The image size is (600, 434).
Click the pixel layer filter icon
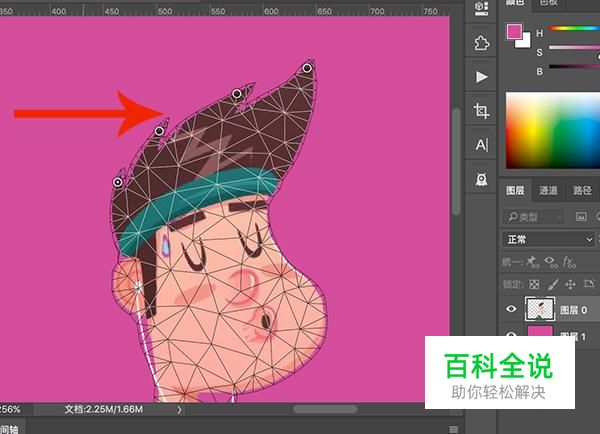point(581,217)
